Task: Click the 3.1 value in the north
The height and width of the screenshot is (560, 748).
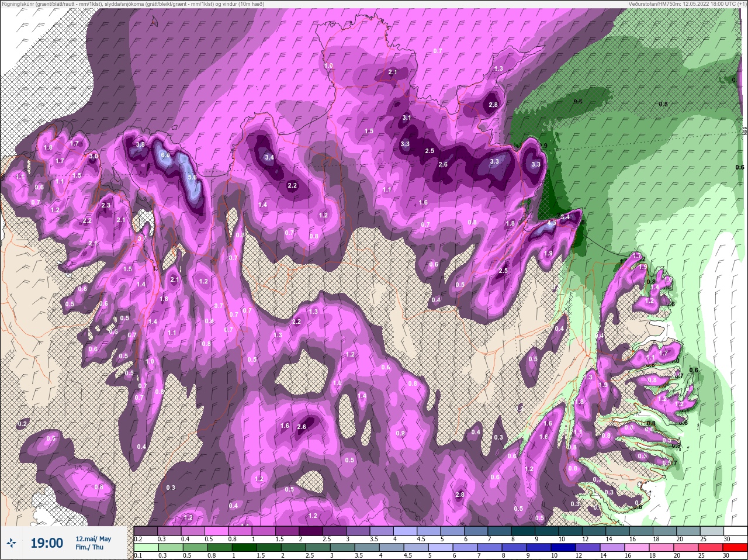Action: pyautogui.click(x=407, y=117)
